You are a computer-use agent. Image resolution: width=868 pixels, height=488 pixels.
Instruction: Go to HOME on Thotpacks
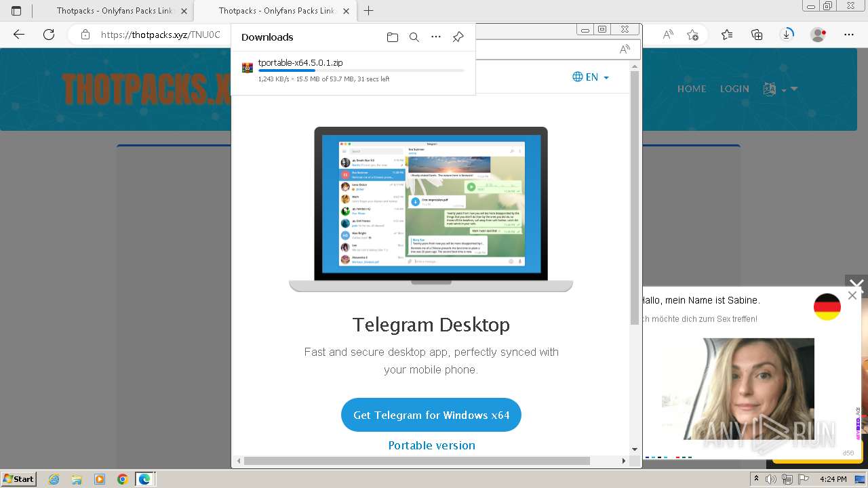click(692, 89)
